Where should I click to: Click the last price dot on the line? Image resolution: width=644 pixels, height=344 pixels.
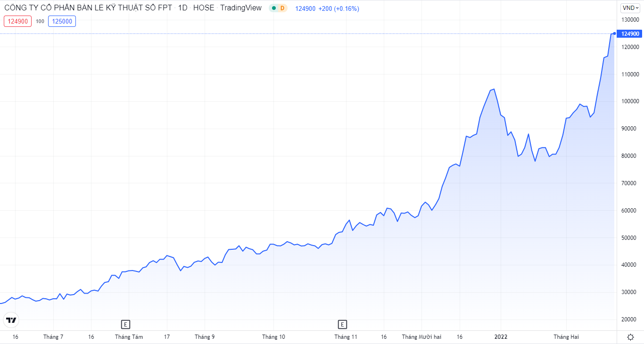614,33
